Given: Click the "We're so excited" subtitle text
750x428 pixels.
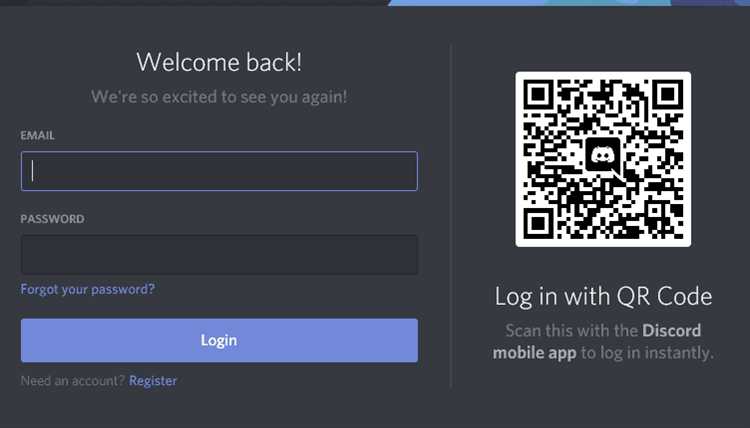Looking at the screenshot, I should tap(219, 97).
